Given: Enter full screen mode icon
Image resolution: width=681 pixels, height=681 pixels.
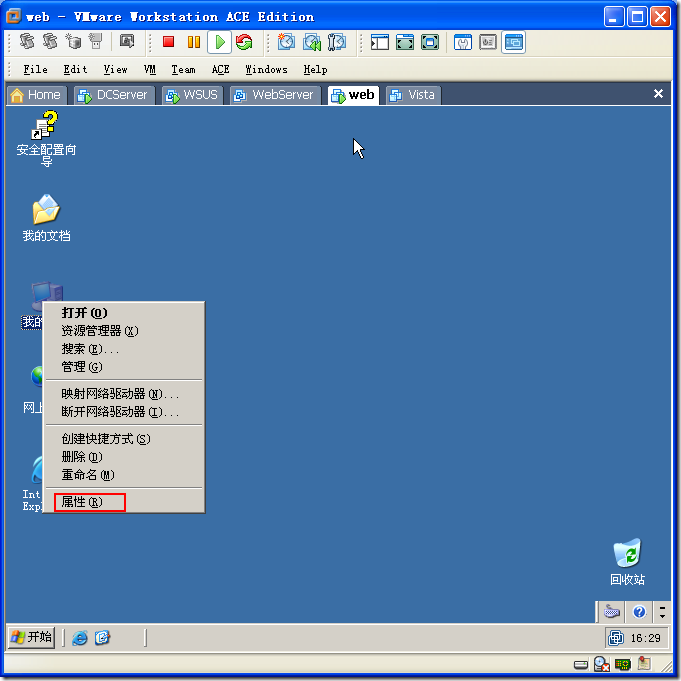Looking at the screenshot, I should point(430,42).
